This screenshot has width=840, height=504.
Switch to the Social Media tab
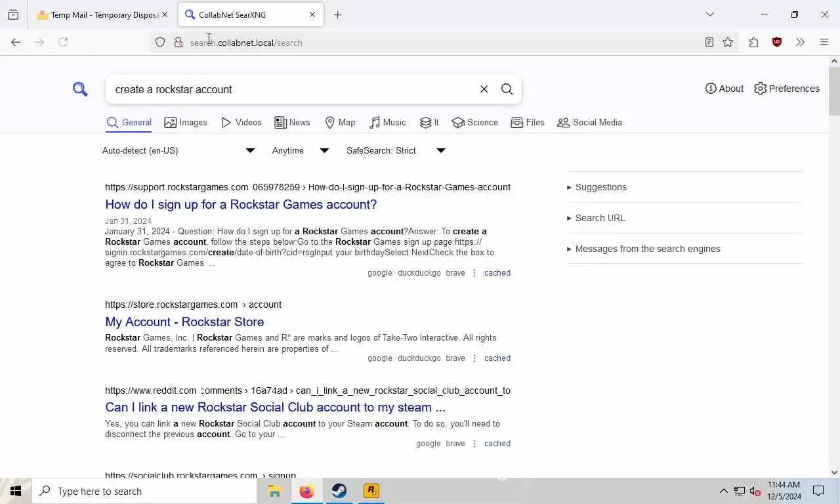pyautogui.click(x=589, y=123)
